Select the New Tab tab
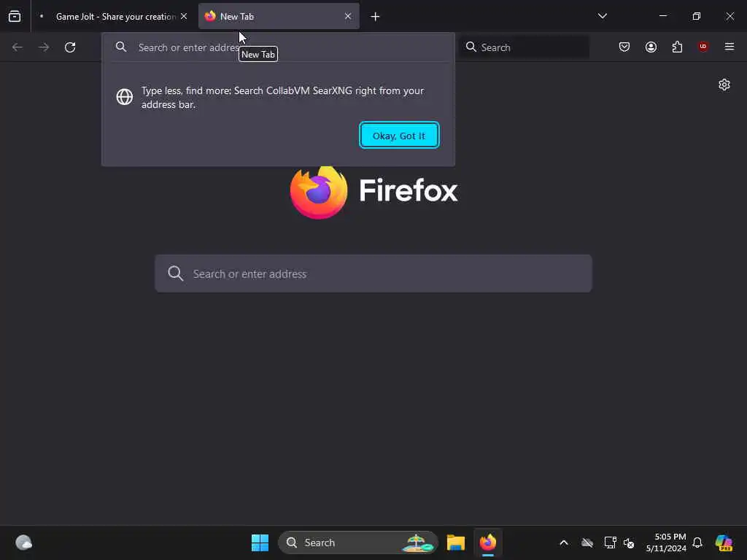Screen dimensions: 747x560 [x=279, y=17]
